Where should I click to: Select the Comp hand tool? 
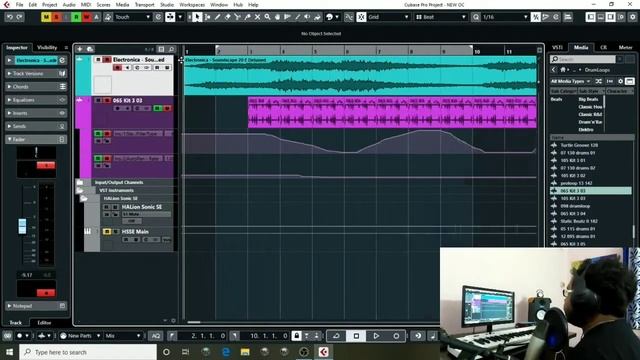click(278, 17)
